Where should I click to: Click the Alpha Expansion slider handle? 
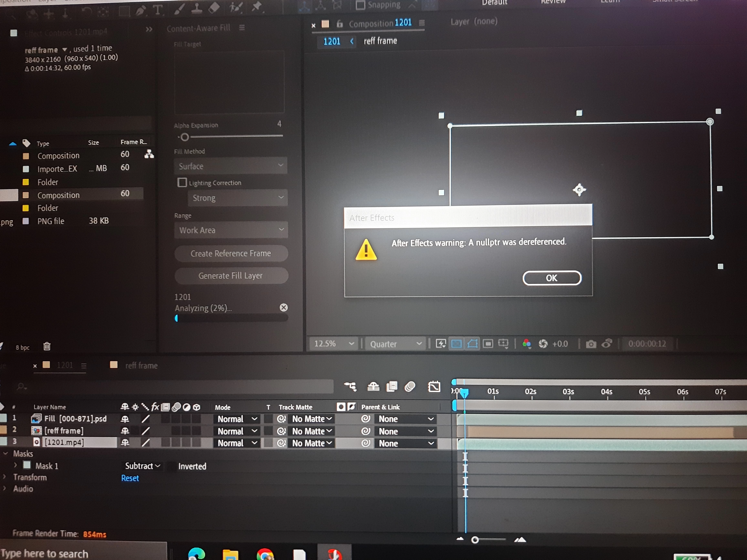click(184, 137)
